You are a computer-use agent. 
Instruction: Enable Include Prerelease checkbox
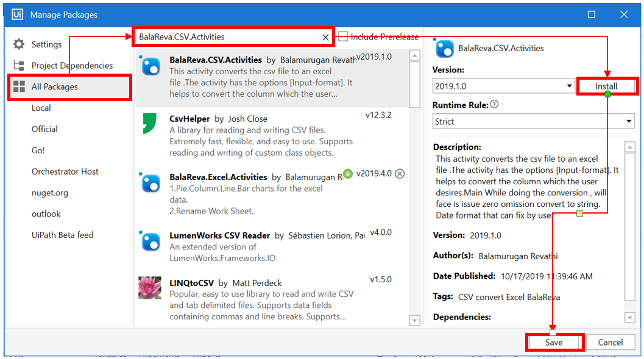(343, 37)
